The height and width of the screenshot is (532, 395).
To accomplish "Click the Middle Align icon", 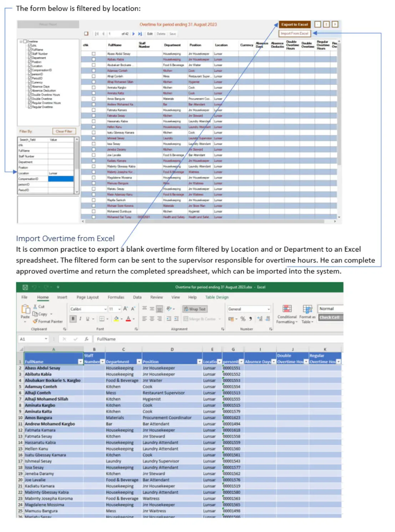I will (152, 309).
